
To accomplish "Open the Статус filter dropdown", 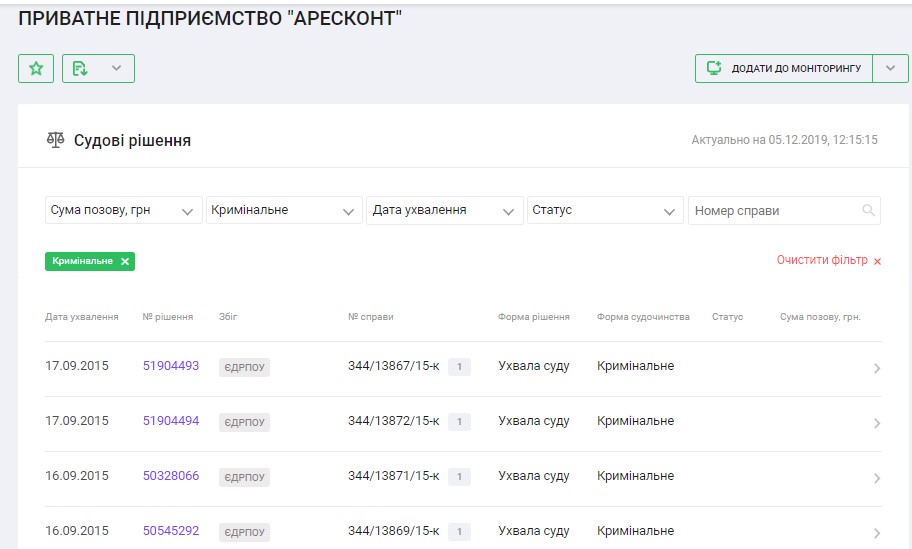I will click(604, 210).
